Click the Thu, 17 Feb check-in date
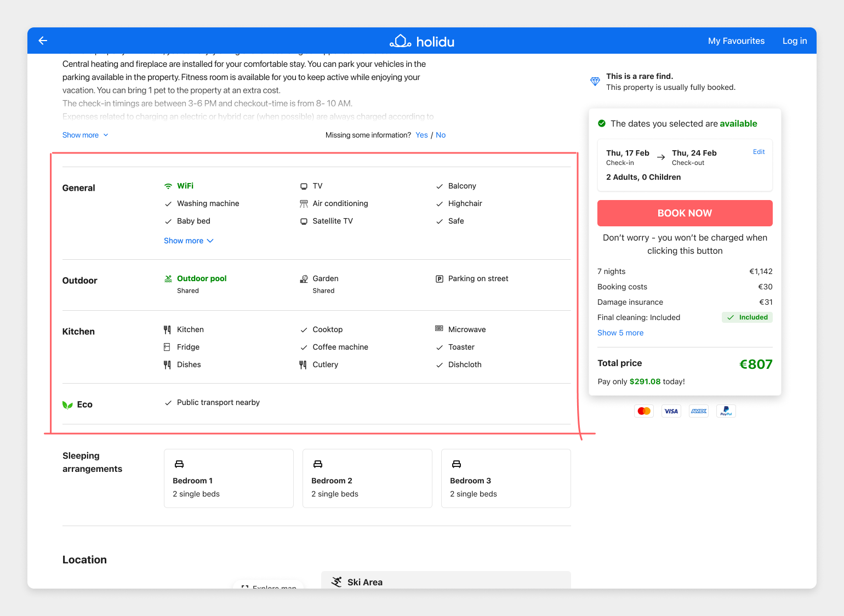The width and height of the screenshot is (844, 616). point(628,153)
